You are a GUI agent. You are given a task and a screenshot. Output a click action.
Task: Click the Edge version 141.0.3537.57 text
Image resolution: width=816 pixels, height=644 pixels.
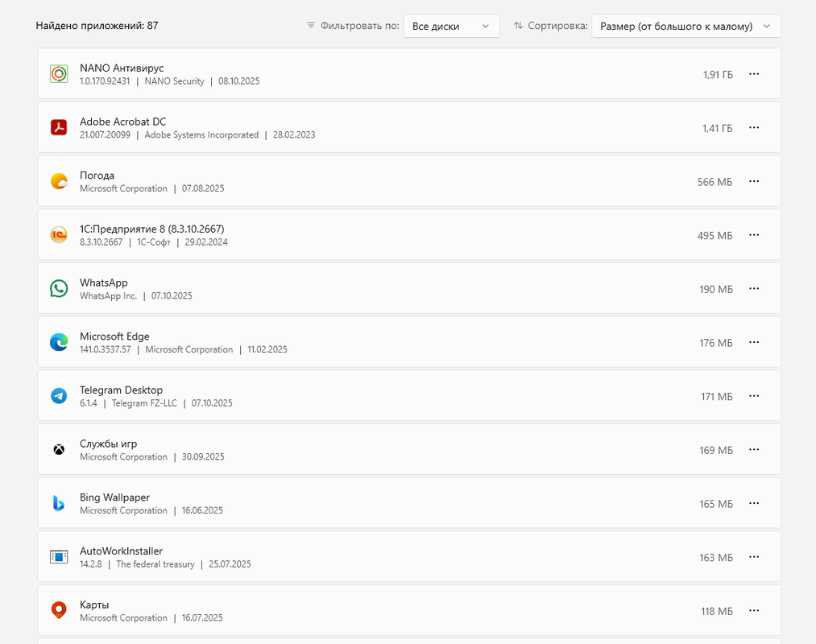point(106,349)
